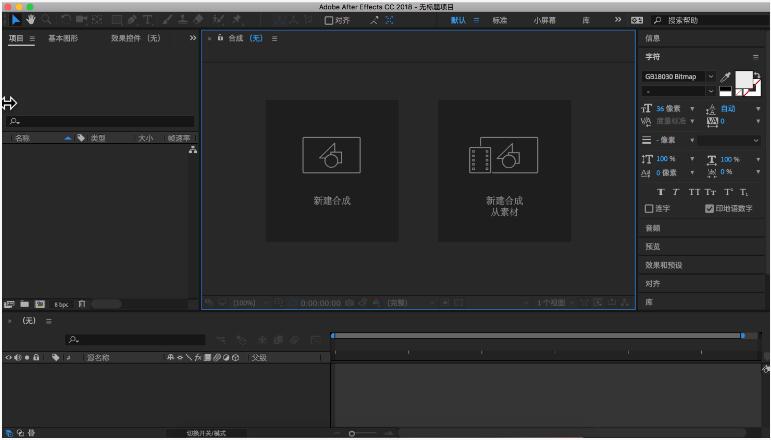
Task: Click the new folder icon in Project panel
Action: point(26,303)
